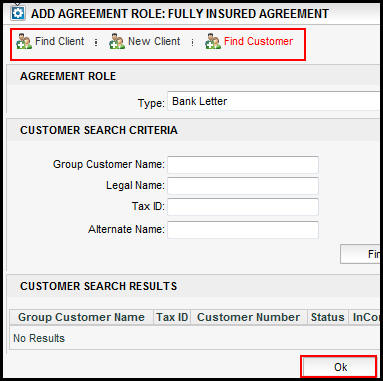Focus the Legal Name field
This screenshot has height=381, width=383.
[243, 186]
